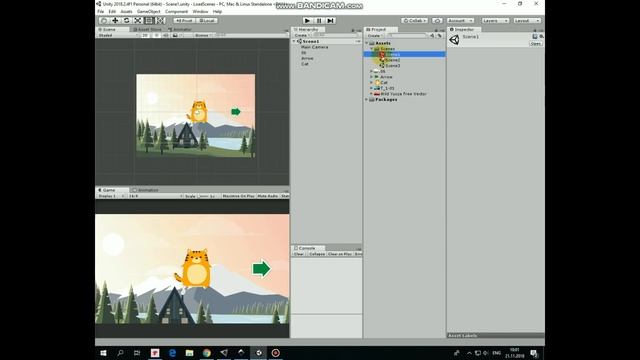Image resolution: width=640 pixels, height=360 pixels.
Task: Open the Help menu
Action: (217, 11)
